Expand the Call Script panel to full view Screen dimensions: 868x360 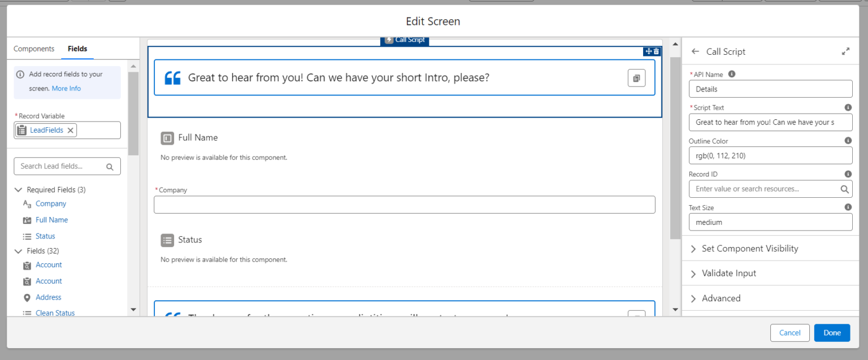coord(845,50)
